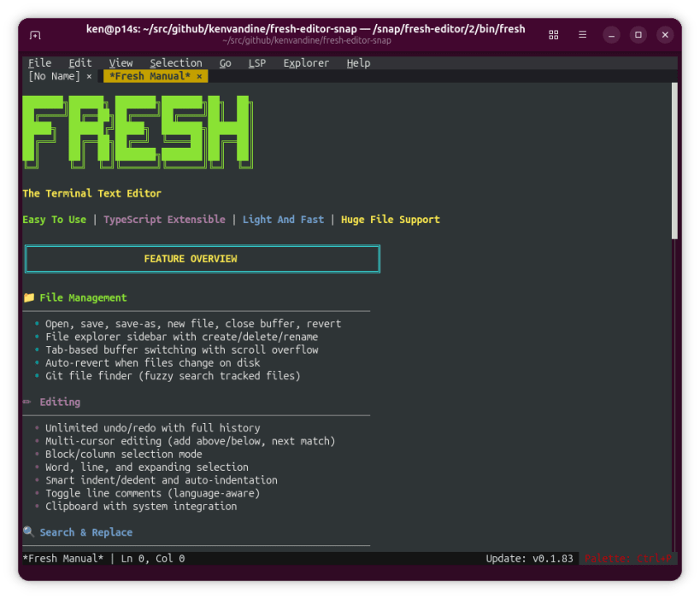Viewport: 700px width, 599px height.
Task: Open the Help menu
Action: [x=358, y=63]
